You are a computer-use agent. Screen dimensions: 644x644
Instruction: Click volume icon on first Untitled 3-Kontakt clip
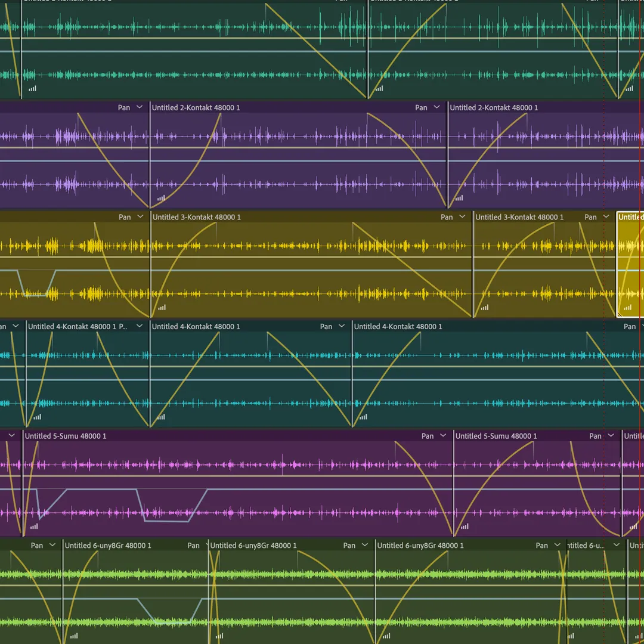point(162,308)
